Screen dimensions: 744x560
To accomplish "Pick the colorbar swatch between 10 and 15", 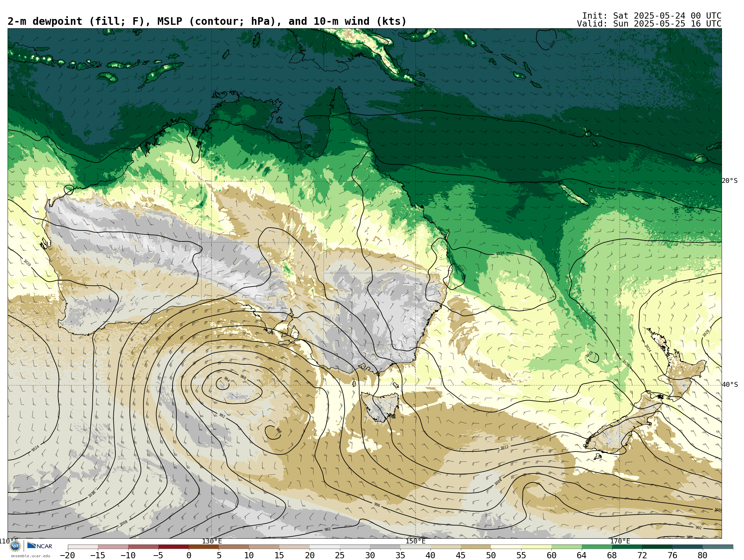I will click(x=264, y=547).
